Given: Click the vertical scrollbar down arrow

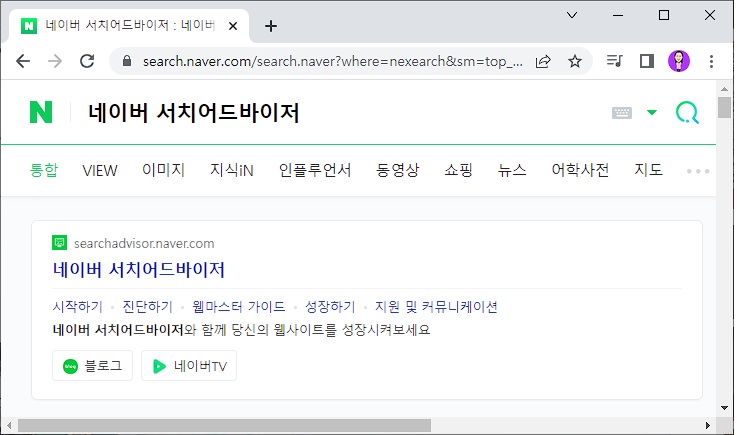Looking at the screenshot, I should (x=724, y=408).
